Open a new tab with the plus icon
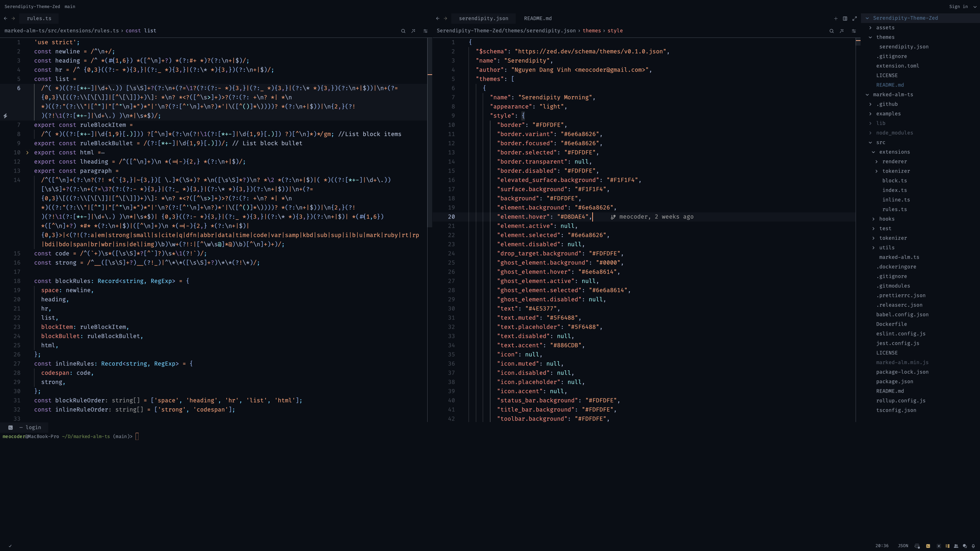The width and height of the screenshot is (980, 551). coord(836,18)
